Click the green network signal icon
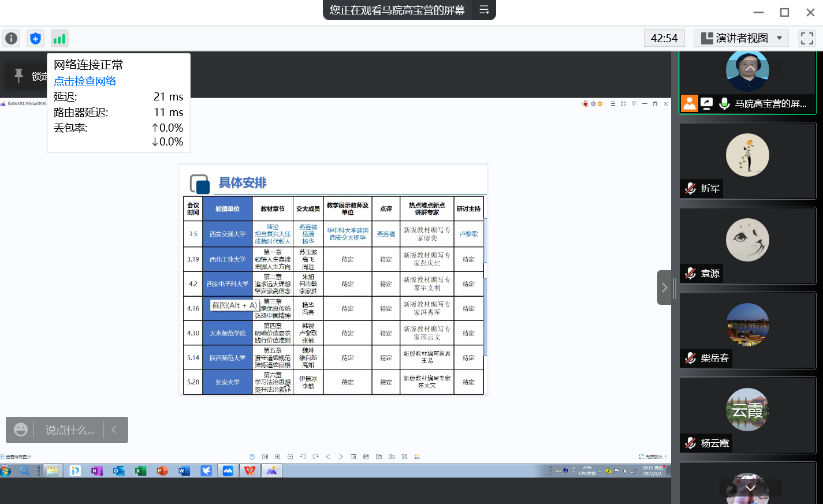The width and height of the screenshot is (823, 504). point(59,39)
